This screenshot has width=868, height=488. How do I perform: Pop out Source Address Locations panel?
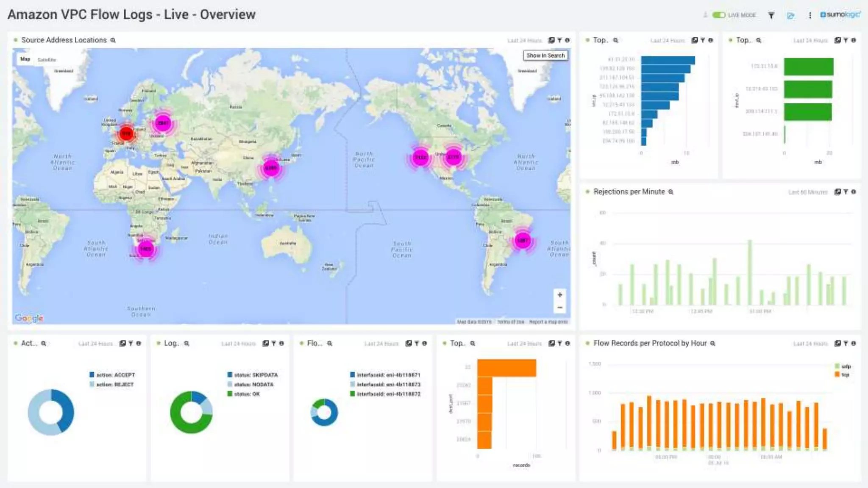[x=551, y=40]
